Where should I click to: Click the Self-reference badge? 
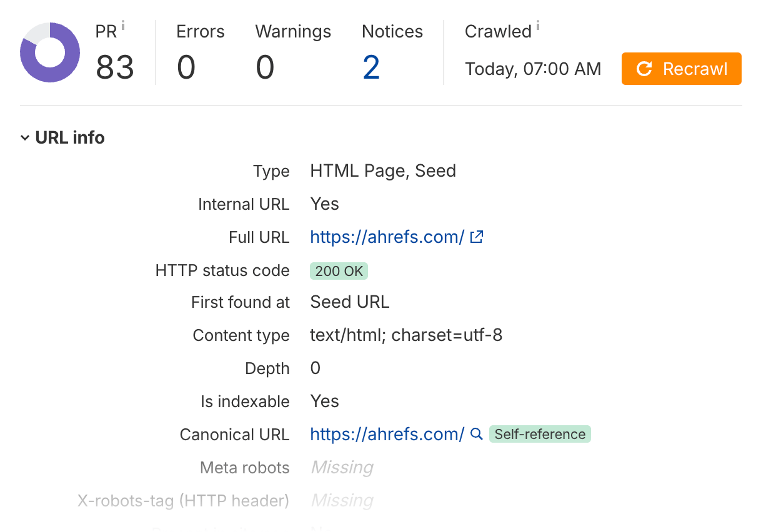pyautogui.click(x=540, y=435)
